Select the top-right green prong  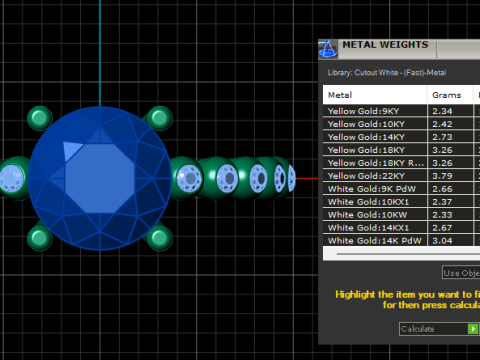click(x=160, y=118)
